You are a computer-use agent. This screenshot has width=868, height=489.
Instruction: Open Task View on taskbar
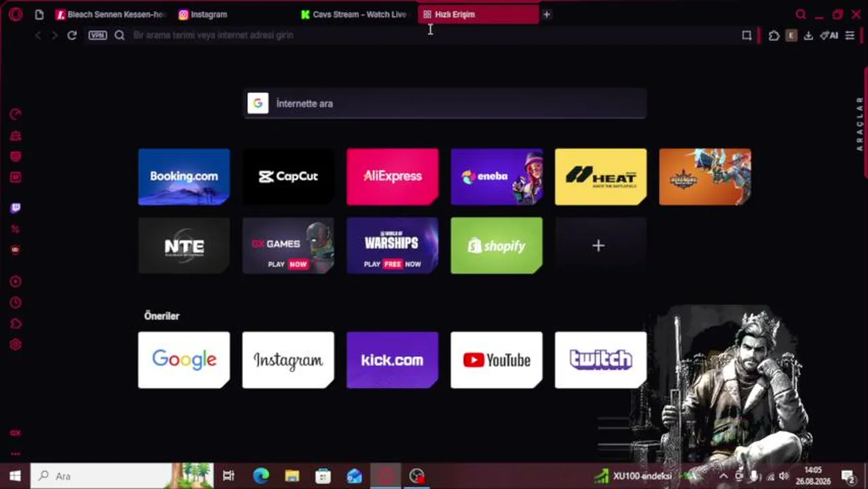coord(229,476)
